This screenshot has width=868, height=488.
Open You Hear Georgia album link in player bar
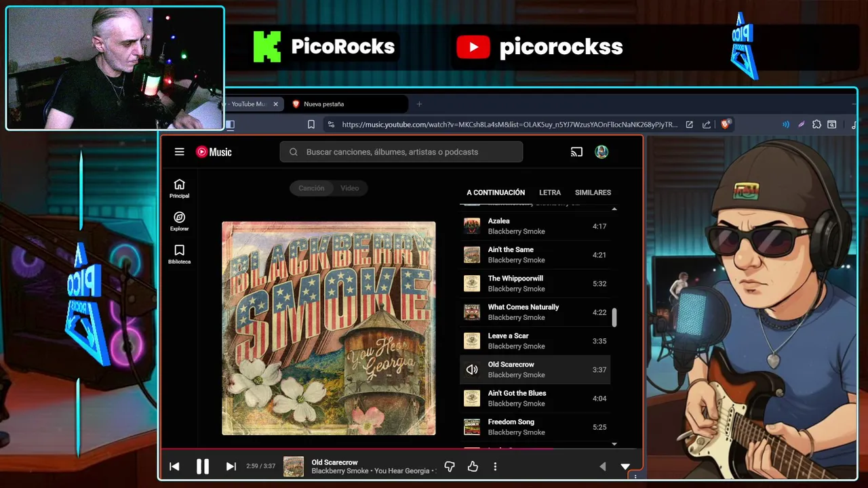point(402,471)
